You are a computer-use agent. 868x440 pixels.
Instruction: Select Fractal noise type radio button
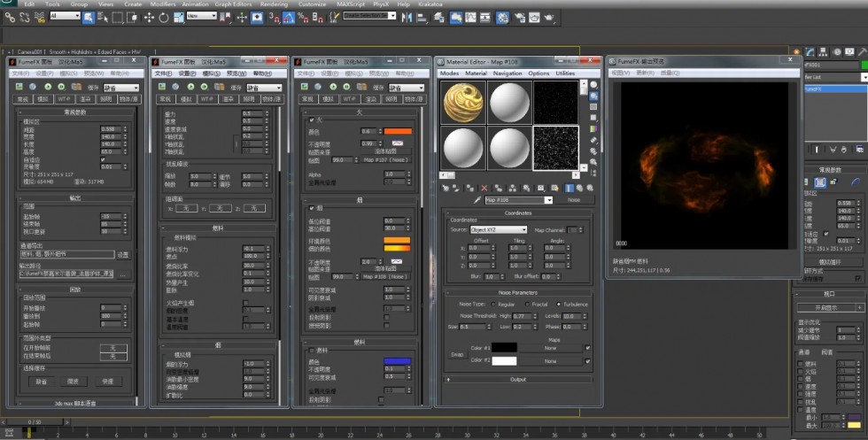pyautogui.click(x=526, y=305)
